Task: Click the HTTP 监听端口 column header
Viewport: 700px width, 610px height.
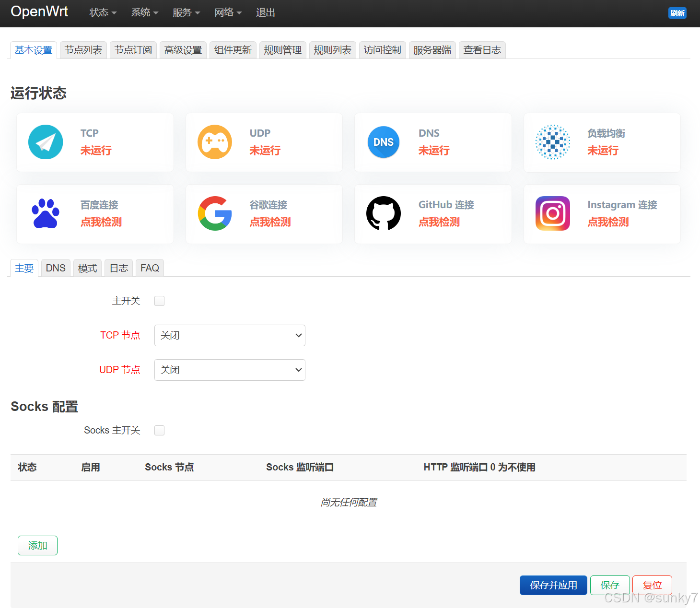Action: [479, 467]
